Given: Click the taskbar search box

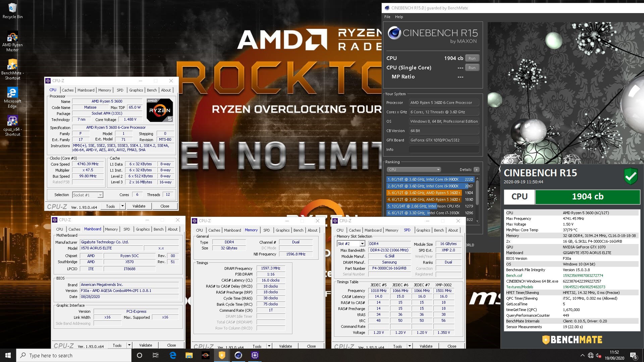Looking at the screenshot, I should (74, 355).
